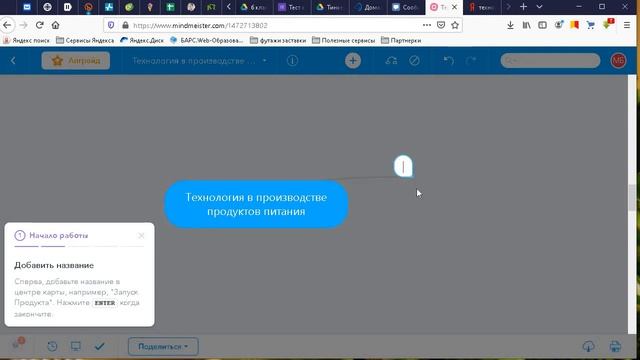Viewport: 640px width, 360px height.
Task: Go back with the MindMeister left chevron
Action: [13, 61]
